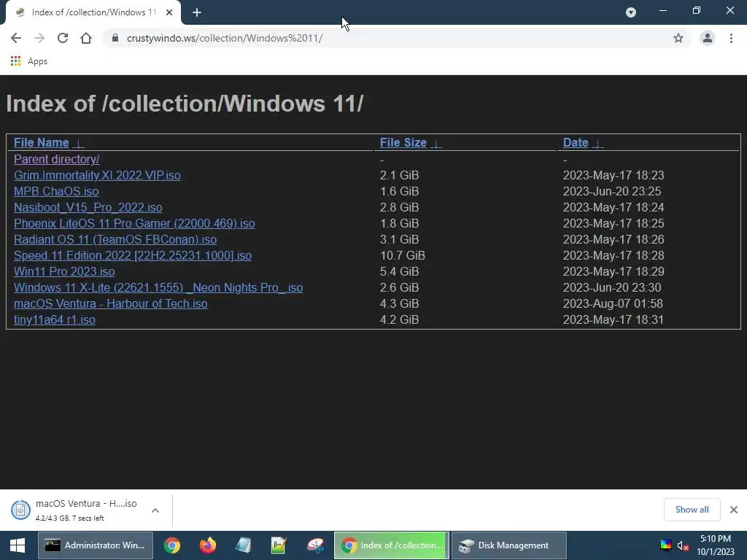Click the muted volume tray icon
Screen dimensions: 747x560
(x=683, y=545)
